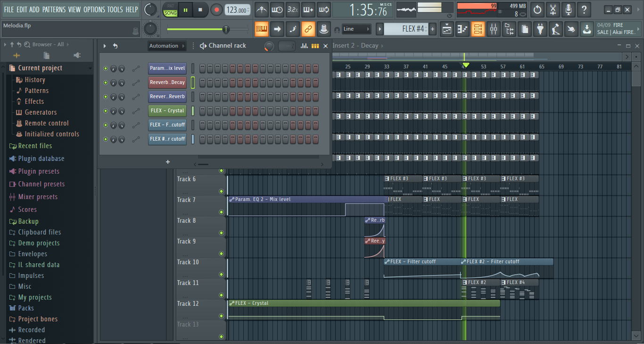Open the FILE menu
This screenshot has width=644, height=344.
pyautogui.click(x=9, y=9)
